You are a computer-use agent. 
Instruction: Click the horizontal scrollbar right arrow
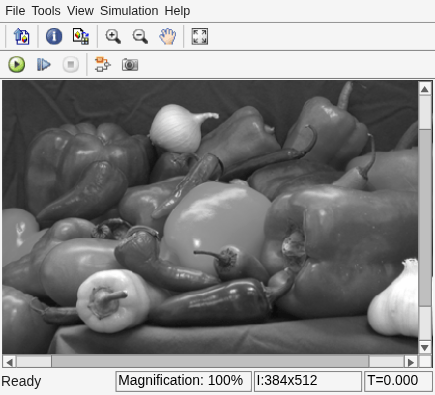click(411, 362)
